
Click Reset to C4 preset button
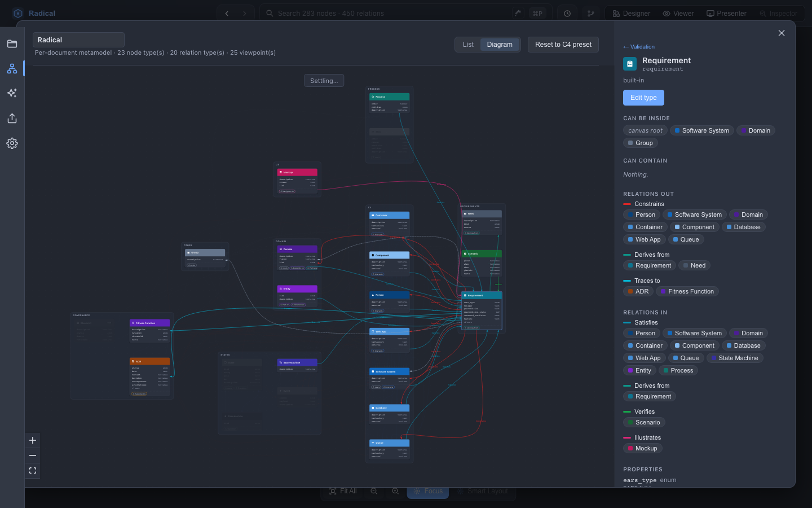(x=563, y=45)
